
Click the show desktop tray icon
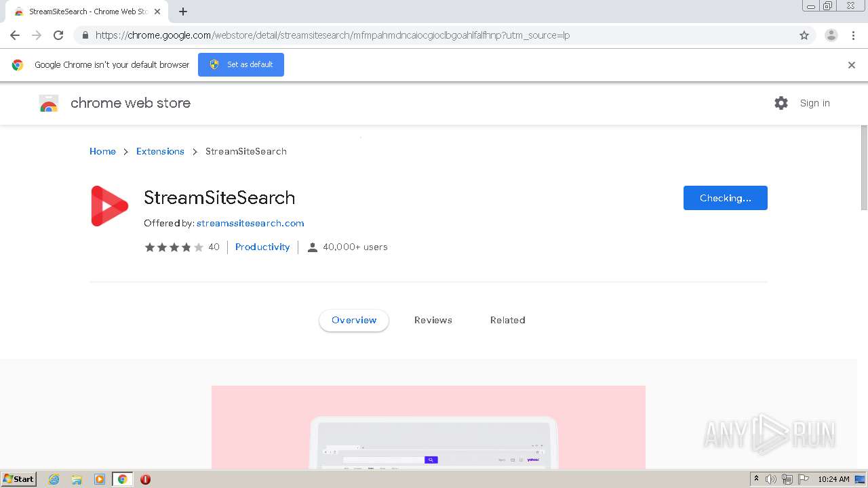(861, 479)
